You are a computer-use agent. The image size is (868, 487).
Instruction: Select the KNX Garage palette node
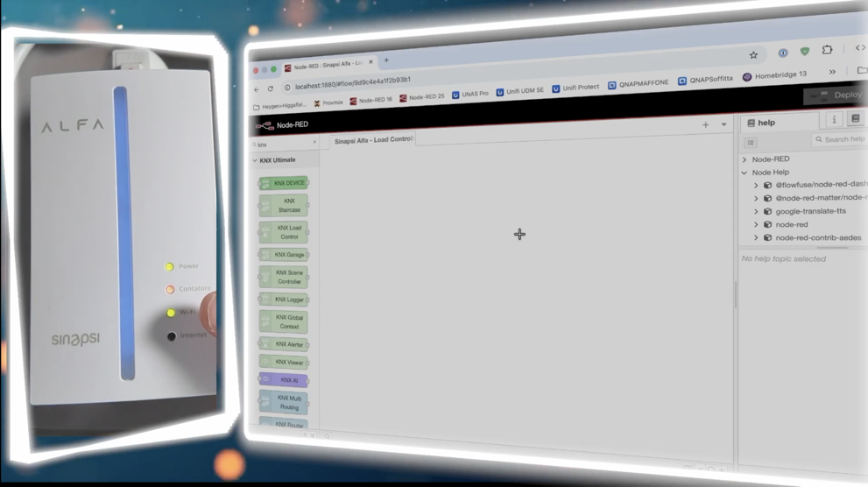pyautogui.click(x=284, y=255)
